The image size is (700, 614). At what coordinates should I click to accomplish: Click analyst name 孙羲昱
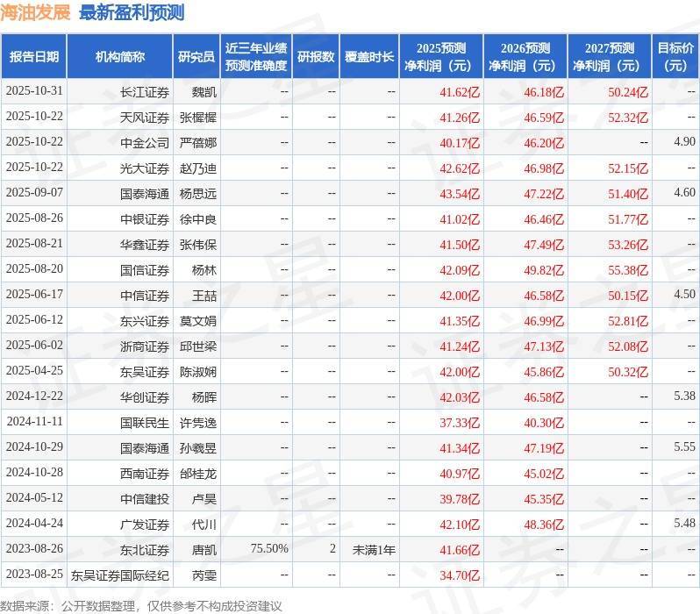coord(198,448)
